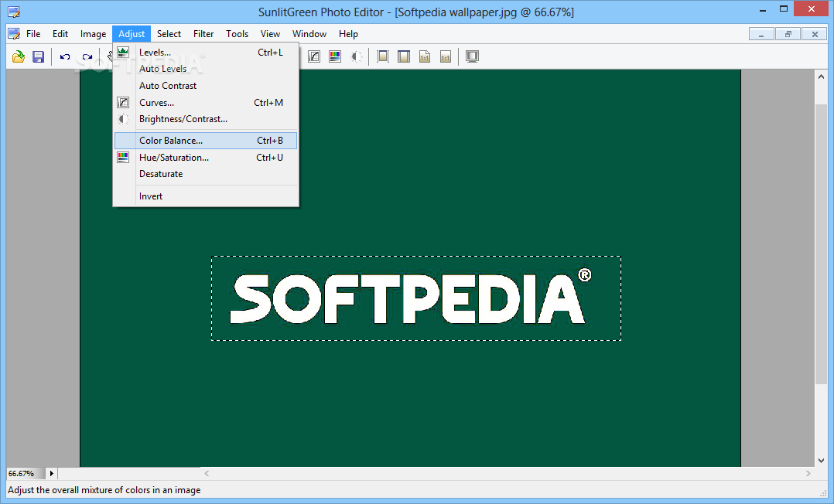Open Brightness/Contrast... menu entry
The image size is (834, 504).
coord(206,119)
